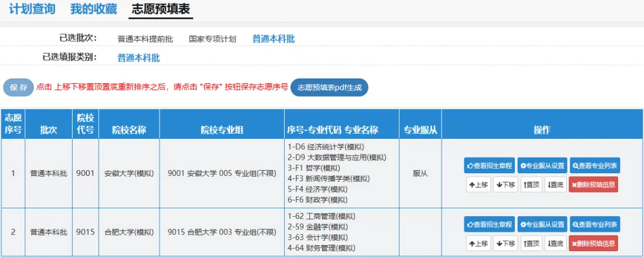Click major 3-F1 哲学(模拟)
Screen dimensions: 644x257
coord(314,168)
